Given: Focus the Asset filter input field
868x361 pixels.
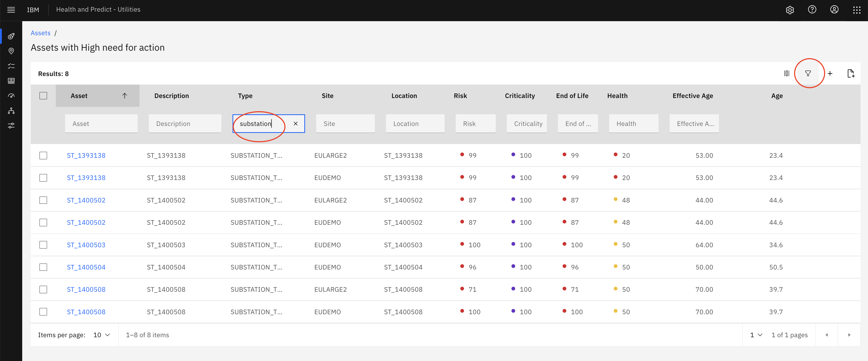Looking at the screenshot, I should click(x=102, y=124).
